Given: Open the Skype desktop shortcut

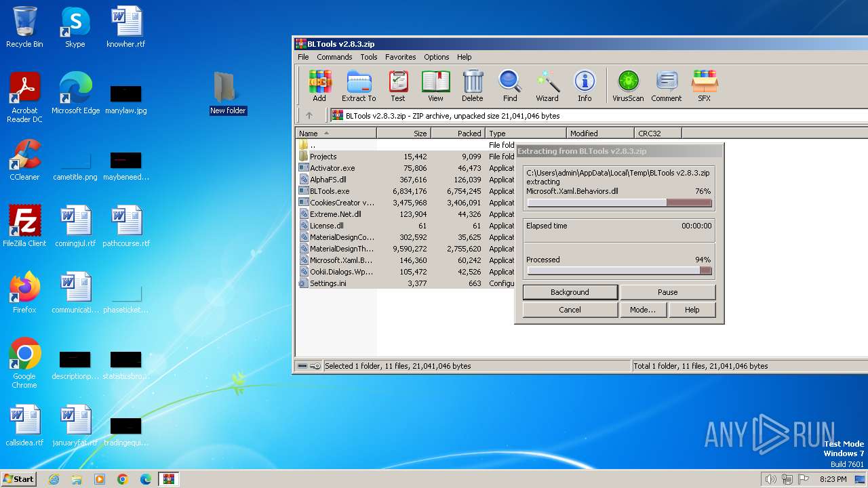Looking at the screenshot, I should tap(75, 27).
